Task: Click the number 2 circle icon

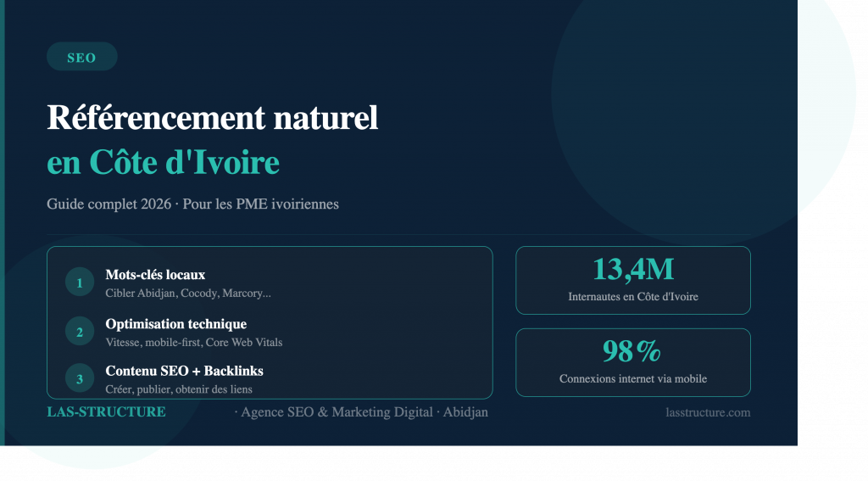Action: (x=80, y=332)
